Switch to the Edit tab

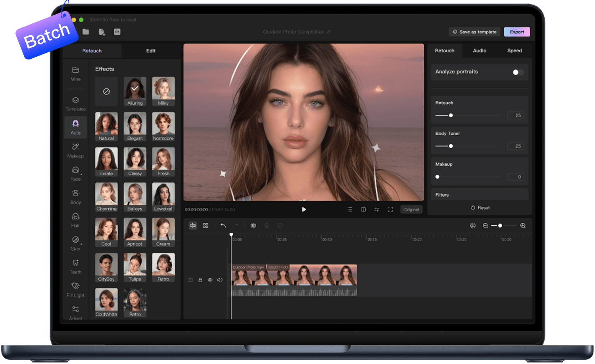click(x=151, y=51)
